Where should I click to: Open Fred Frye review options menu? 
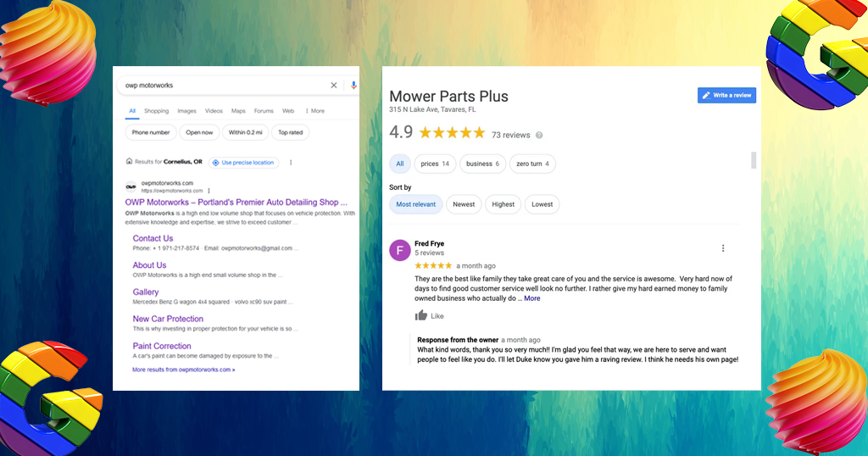tap(723, 248)
